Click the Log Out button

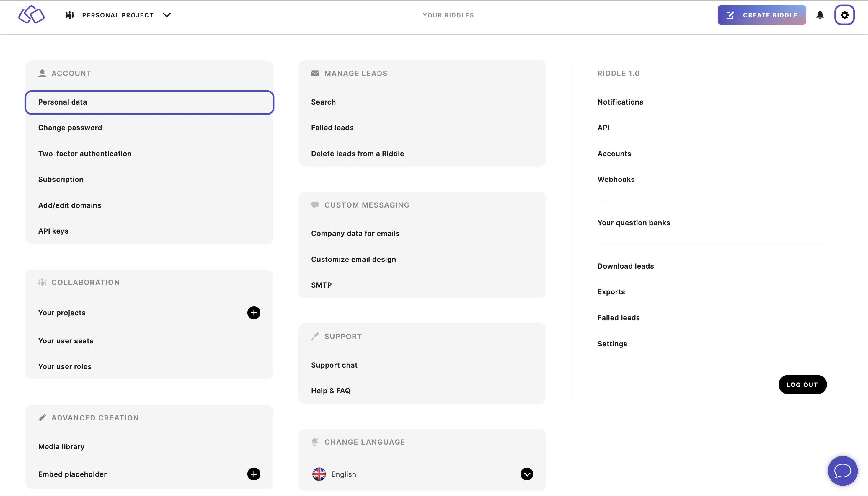coord(802,384)
